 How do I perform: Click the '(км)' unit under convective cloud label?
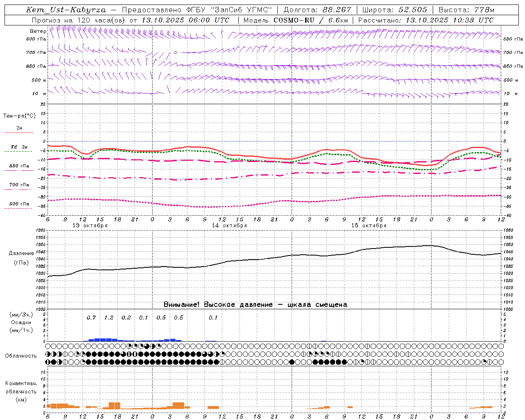pyautogui.click(x=21, y=399)
